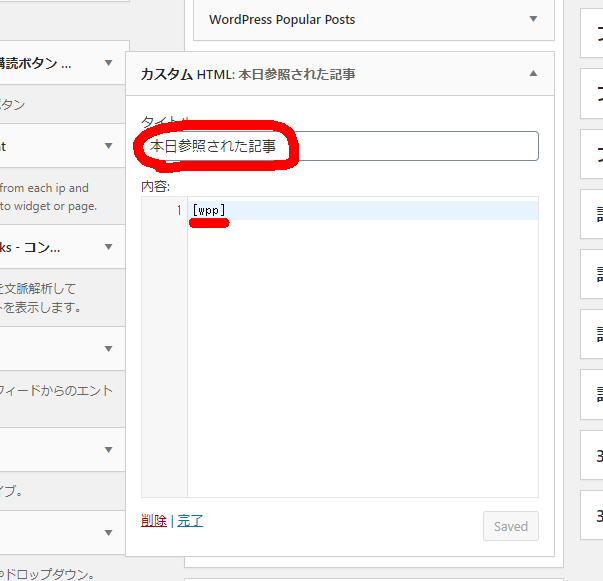Click the カスタム HTML: 本日参照された記事 header title
Image resolution: width=603 pixels, height=581 pixels.
tap(248, 74)
